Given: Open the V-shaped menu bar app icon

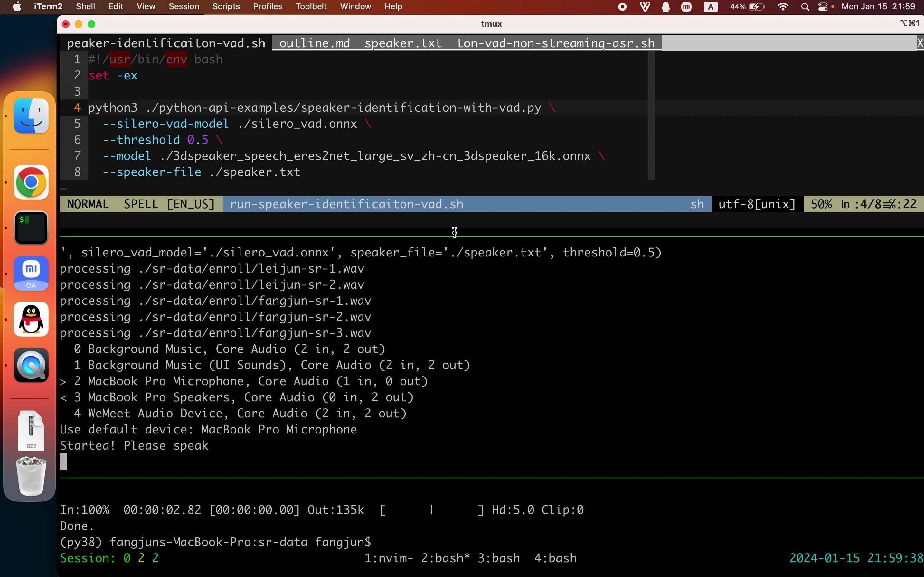Looking at the screenshot, I should [x=645, y=6].
